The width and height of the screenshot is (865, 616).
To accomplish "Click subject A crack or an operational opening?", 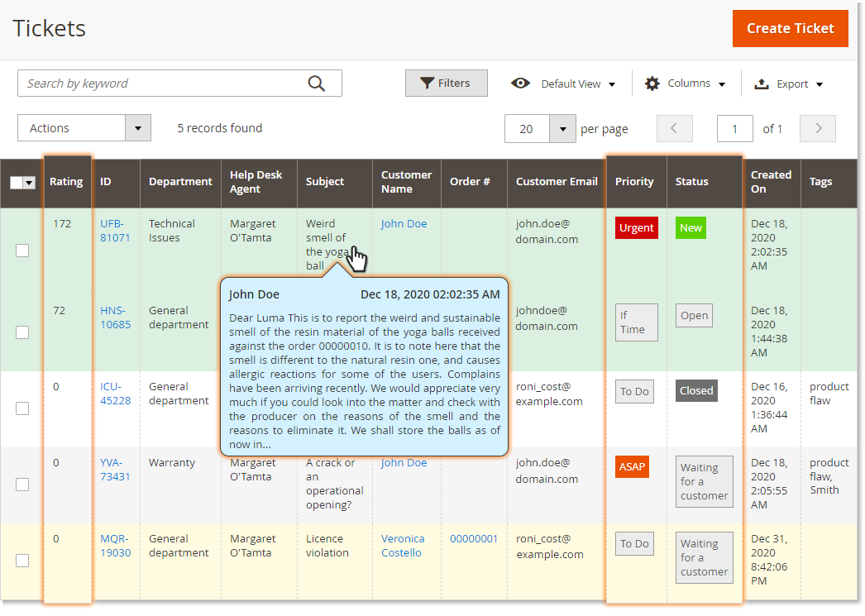I will pyautogui.click(x=334, y=484).
